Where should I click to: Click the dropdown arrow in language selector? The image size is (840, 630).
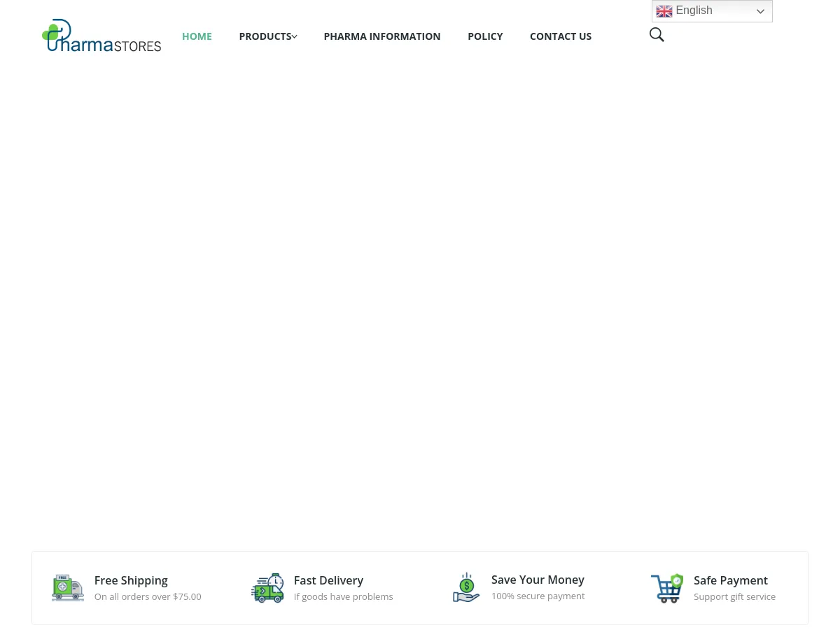tap(760, 11)
